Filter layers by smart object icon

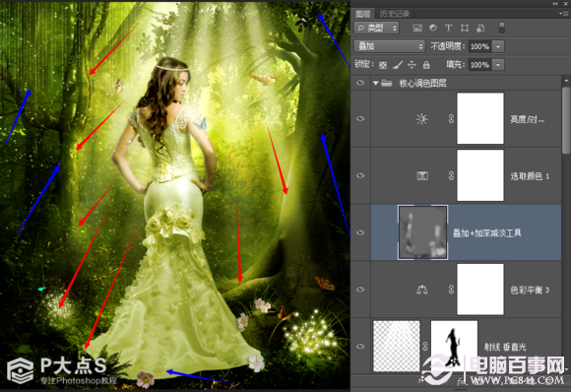pyautogui.click(x=480, y=28)
